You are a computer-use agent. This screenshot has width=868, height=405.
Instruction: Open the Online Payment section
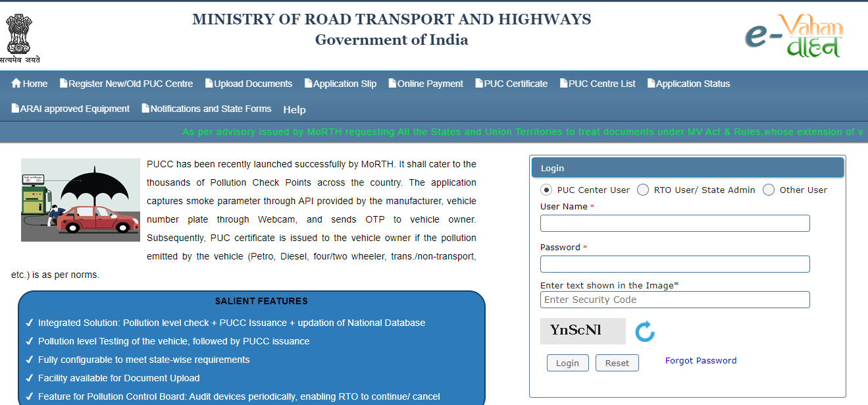click(425, 83)
